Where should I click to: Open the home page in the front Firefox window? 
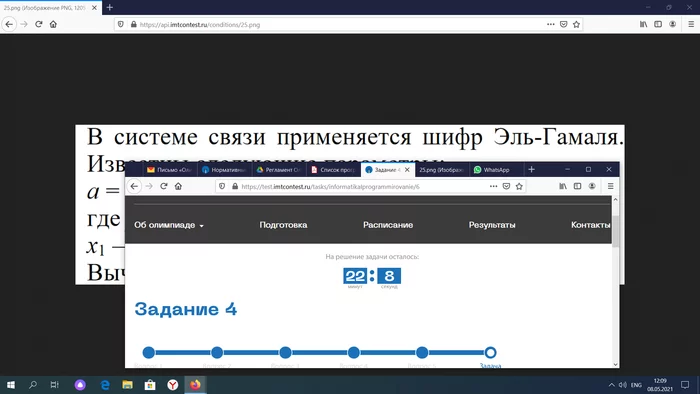tap(178, 187)
